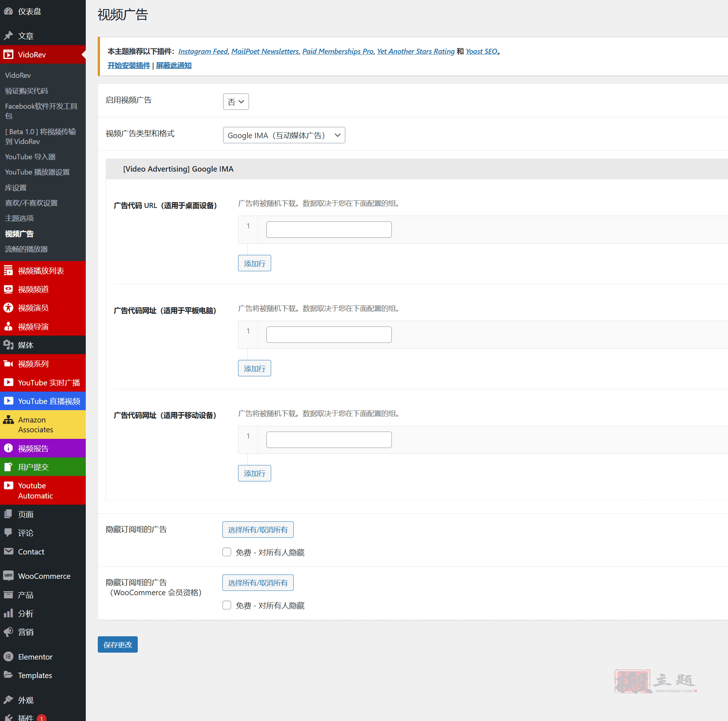Click the WooCommerce logo icon
Viewport: 728px width, 721px height.
pos(8,576)
